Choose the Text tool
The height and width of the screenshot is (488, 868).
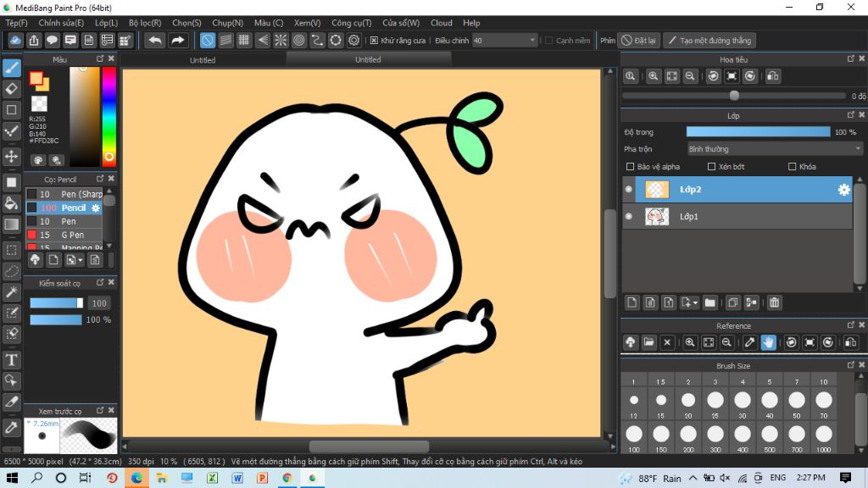tap(12, 359)
